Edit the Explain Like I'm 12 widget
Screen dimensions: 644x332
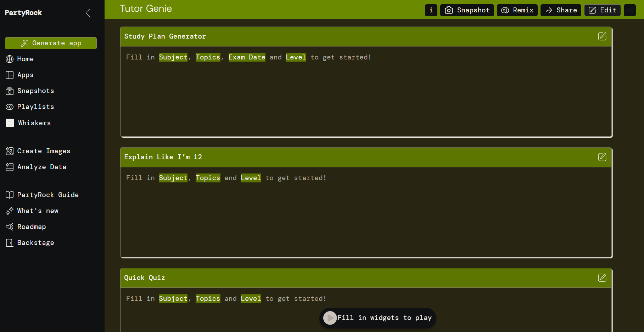[x=602, y=157]
